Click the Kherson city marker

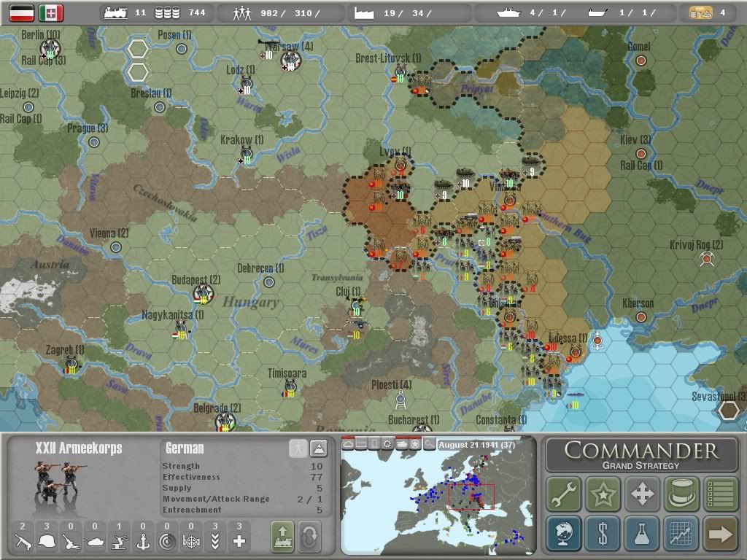click(x=641, y=316)
